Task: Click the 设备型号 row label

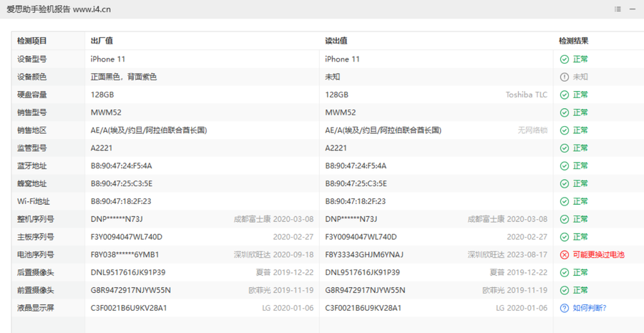Action: (x=31, y=59)
